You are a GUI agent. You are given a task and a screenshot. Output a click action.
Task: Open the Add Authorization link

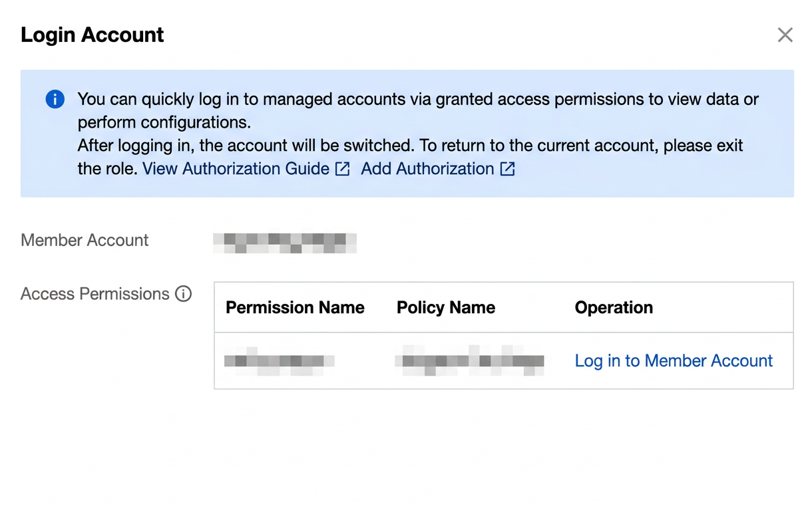[427, 169]
